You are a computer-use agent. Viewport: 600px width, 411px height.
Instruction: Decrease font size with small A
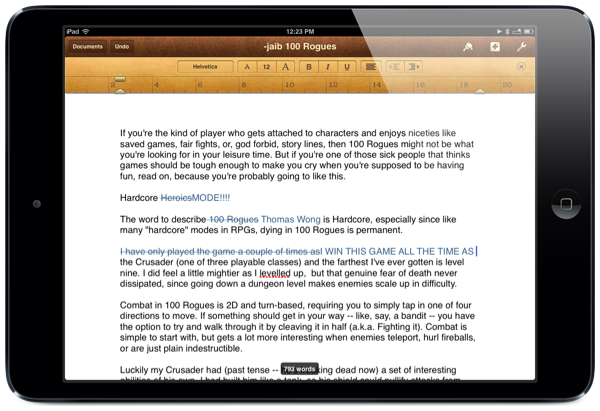(x=247, y=67)
